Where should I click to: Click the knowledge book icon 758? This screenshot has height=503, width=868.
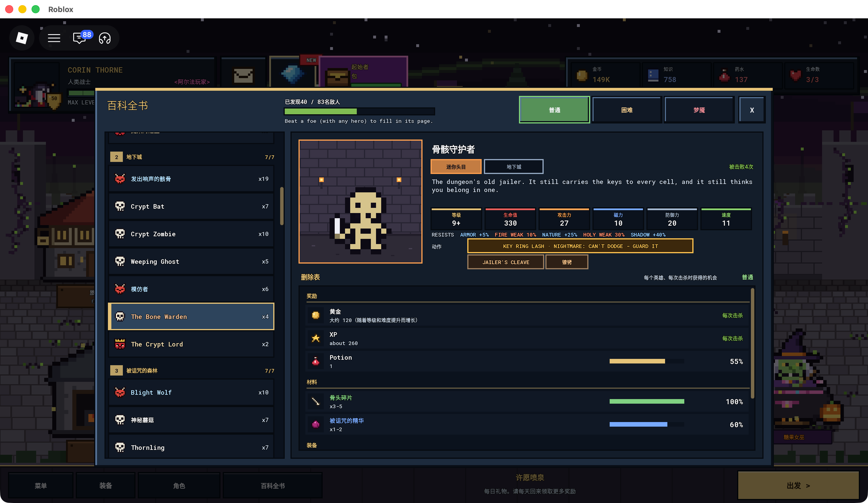pos(653,76)
